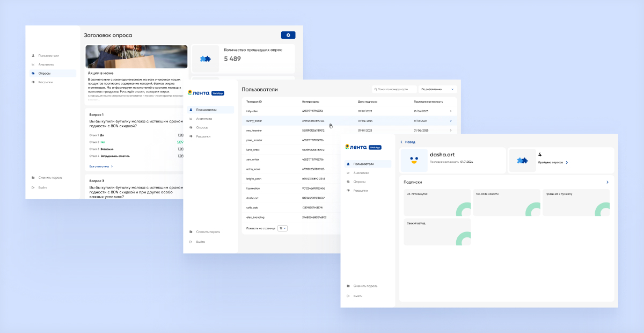The width and height of the screenshot is (644, 333).
Task: Open the No-code новости subscription card
Action: 506,202
